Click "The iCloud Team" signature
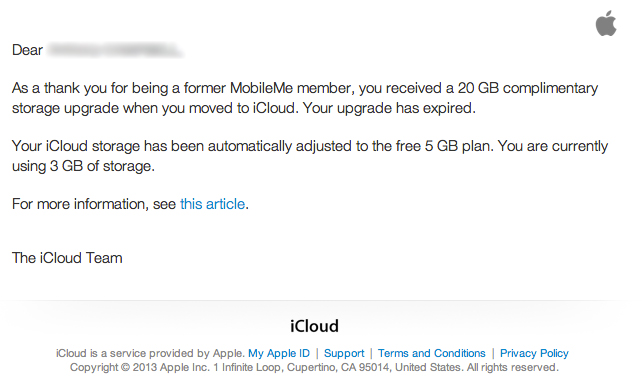The height and width of the screenshot is (385, 642). 67,258
